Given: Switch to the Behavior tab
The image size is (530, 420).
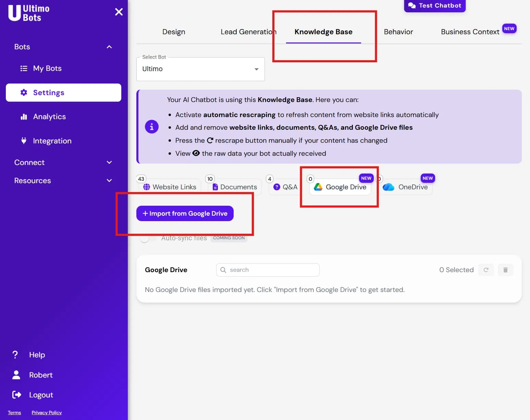Looking at the screenshot, I should (x=398, y=31).
